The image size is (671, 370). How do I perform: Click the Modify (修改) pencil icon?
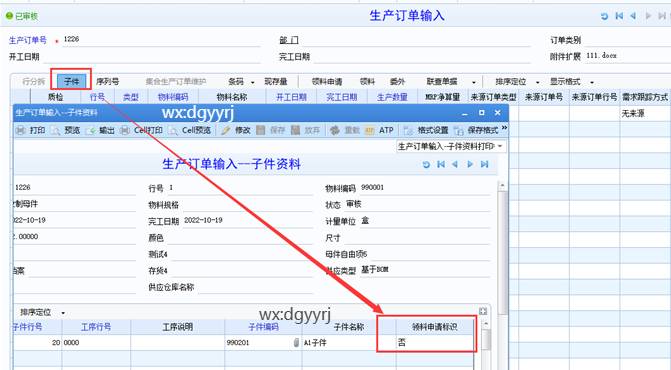point(226,130)
